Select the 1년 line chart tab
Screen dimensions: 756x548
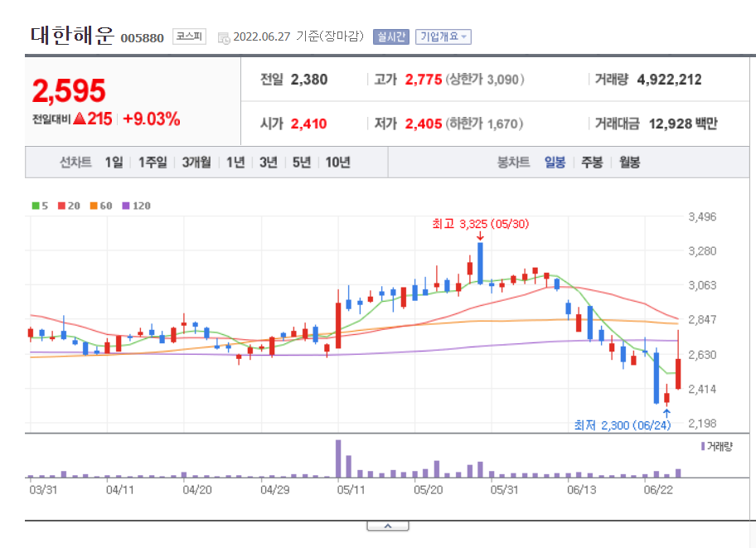(235, 162)
